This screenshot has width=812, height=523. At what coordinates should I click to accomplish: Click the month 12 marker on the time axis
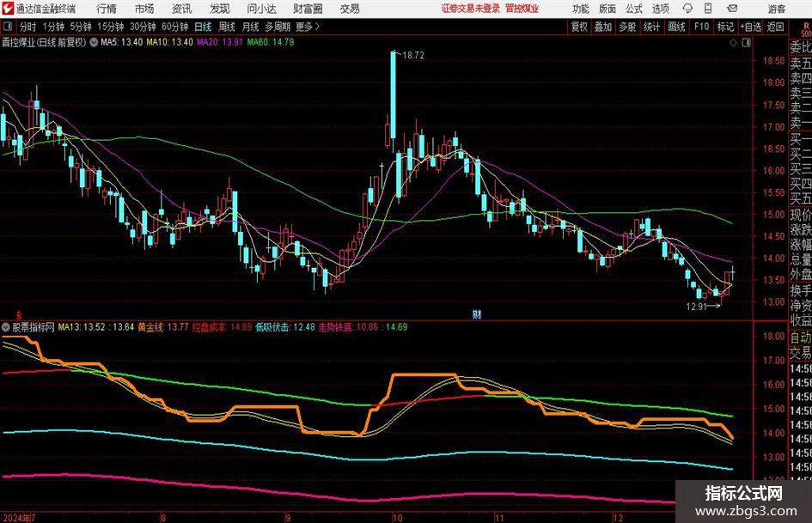617,518
